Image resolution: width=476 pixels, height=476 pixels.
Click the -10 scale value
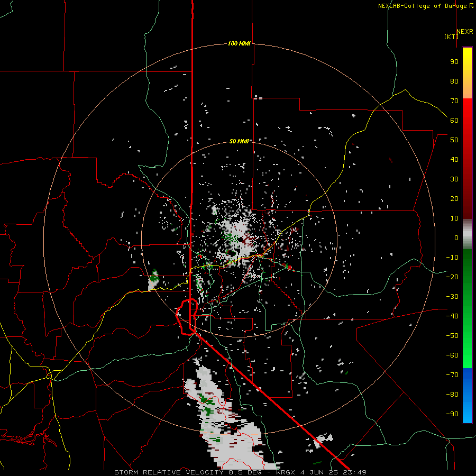(452, 258)
